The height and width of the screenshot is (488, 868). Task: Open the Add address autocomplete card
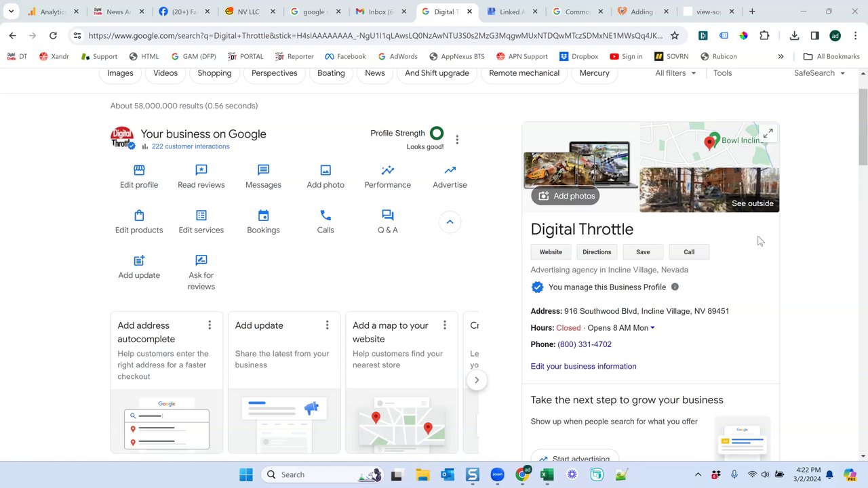167,383
